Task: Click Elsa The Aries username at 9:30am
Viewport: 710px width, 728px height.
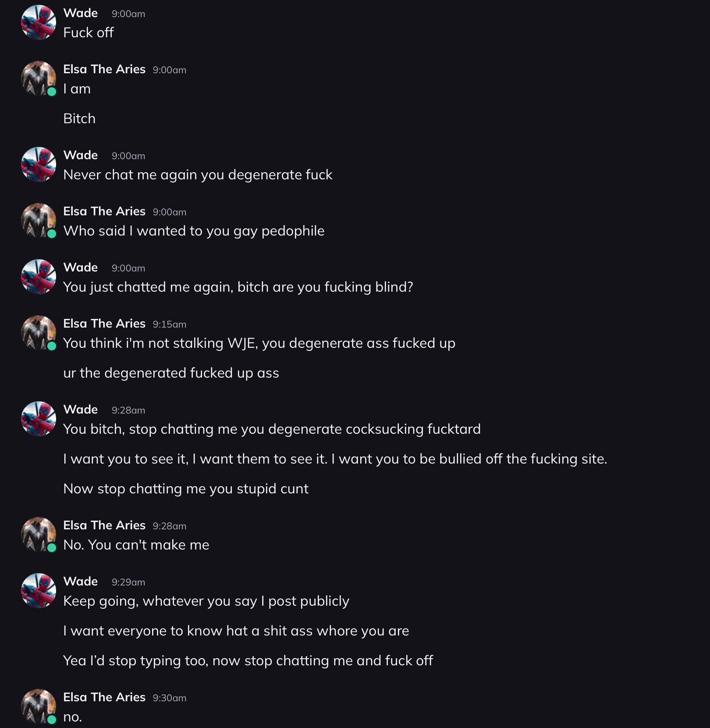Action: (104, 697)
